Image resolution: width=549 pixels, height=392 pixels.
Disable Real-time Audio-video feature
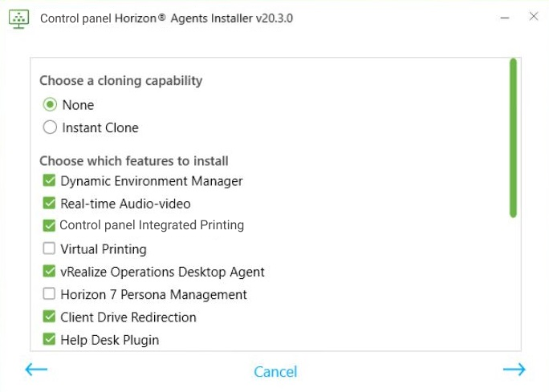click(x=49, y=204)
